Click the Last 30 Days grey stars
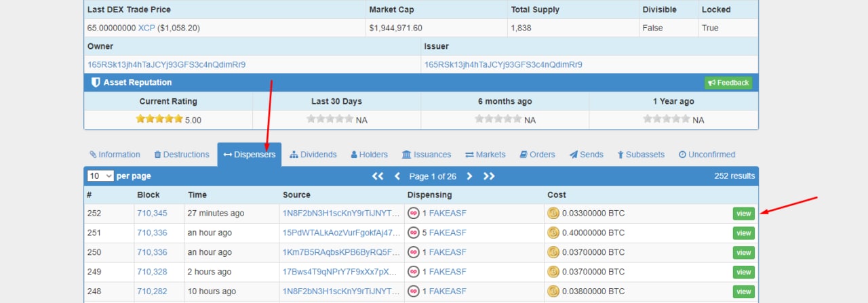This screenshot has height=303, width=868. tap(330, 119)
